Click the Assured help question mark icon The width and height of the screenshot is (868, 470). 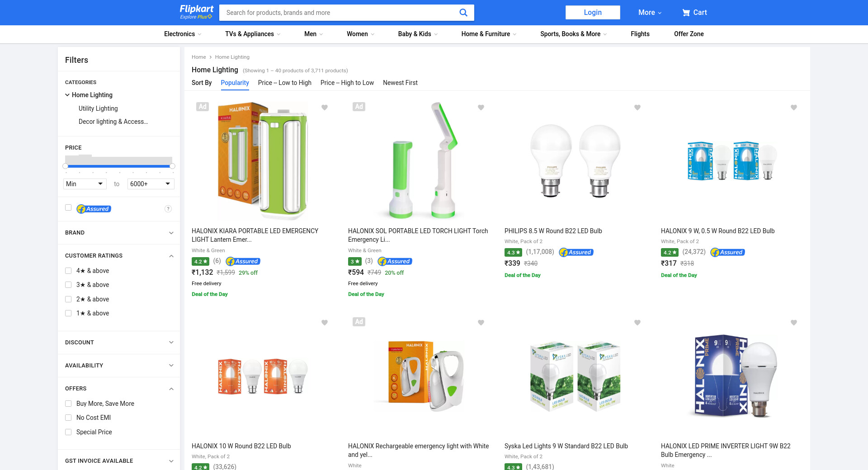[168, 209]
